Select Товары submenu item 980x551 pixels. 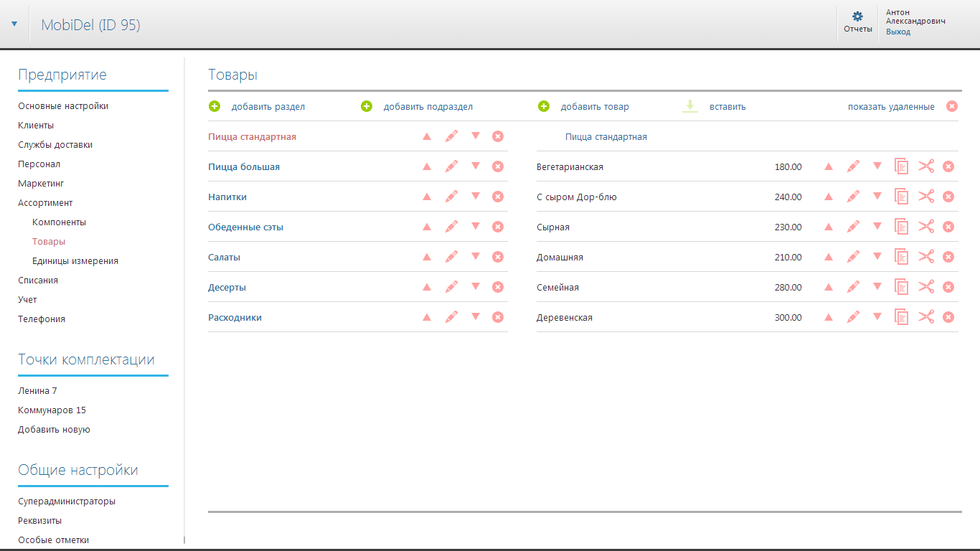click(49, 242)
